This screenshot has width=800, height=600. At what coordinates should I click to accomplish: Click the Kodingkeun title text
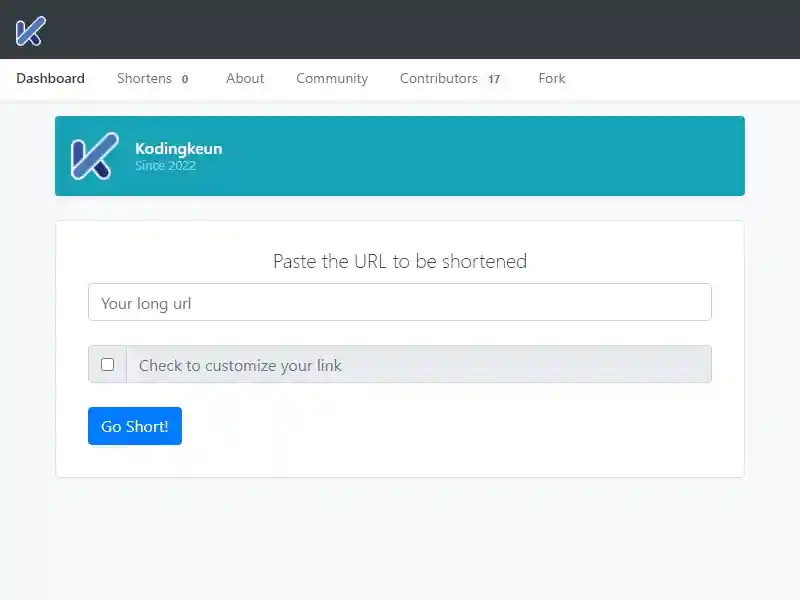(x=179, y=148)
